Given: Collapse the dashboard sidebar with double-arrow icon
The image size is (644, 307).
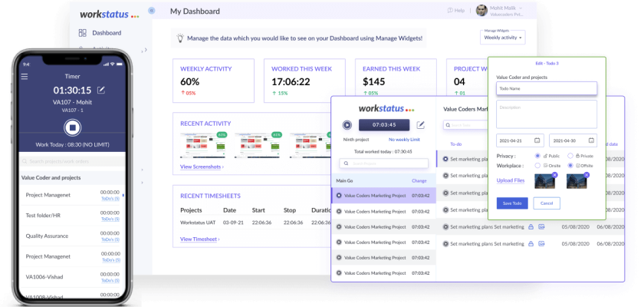Looking at the screenshot, I should [152, 11].
